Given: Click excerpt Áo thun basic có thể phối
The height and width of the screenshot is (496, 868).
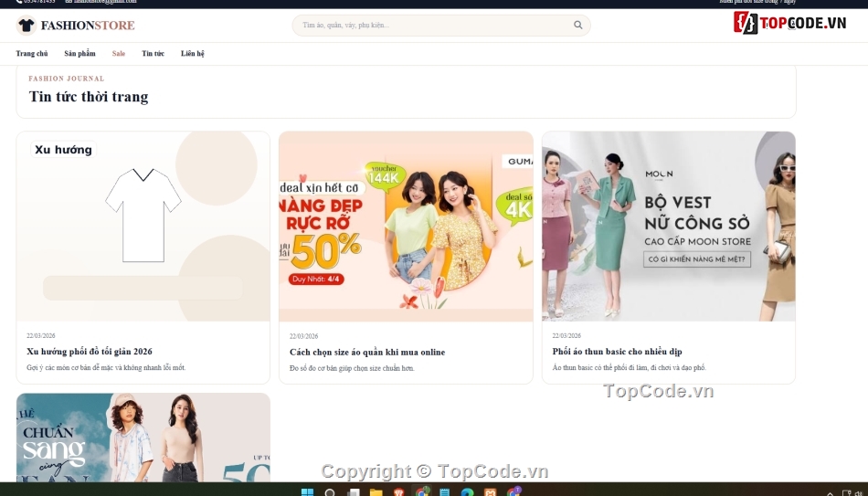Looking at the screenshot, I should click(x=629, y=367).
